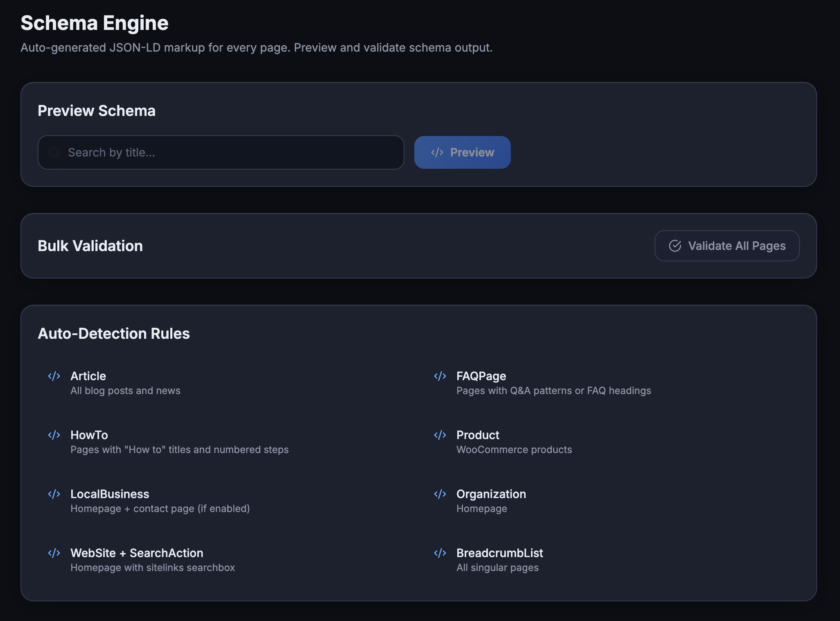Image resolution: width=840 pixels, height=621 pixels.
Task: Click the Auto-Detection Rules heading
Action: [114, 333]
